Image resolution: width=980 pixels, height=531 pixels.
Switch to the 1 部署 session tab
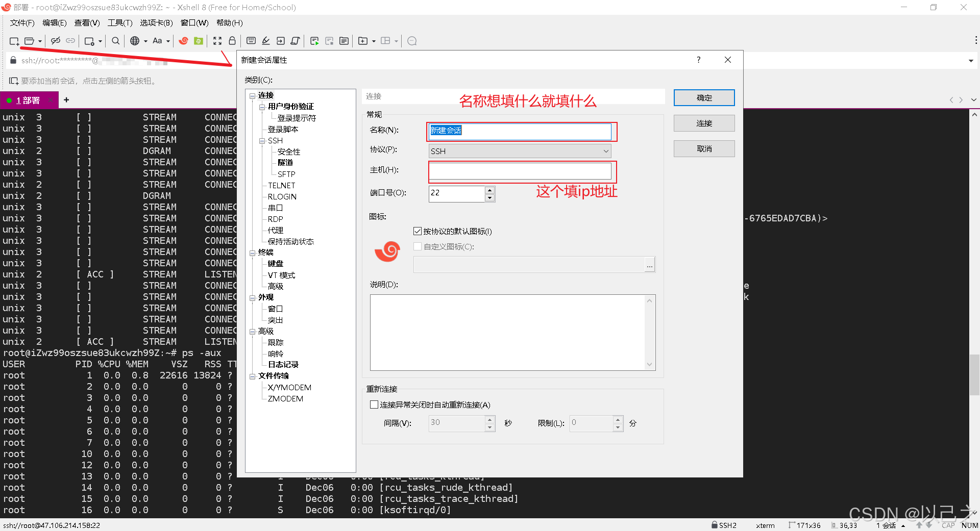29,99
